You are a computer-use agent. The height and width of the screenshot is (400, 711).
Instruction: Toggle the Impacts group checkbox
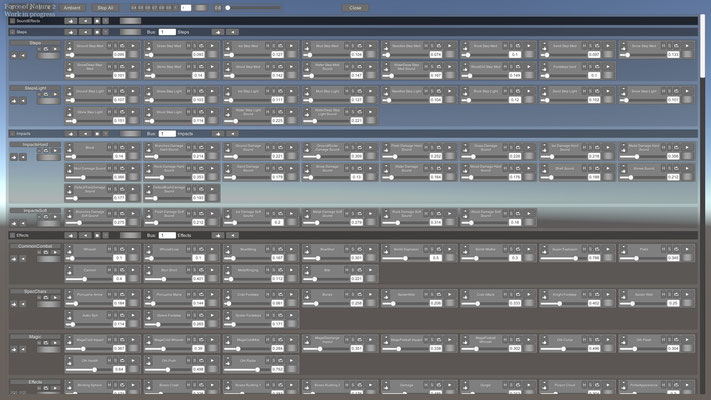[13, 134]
